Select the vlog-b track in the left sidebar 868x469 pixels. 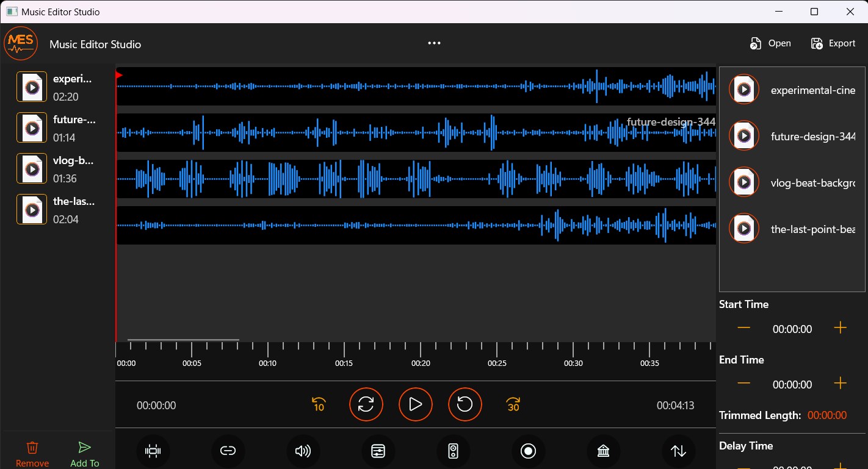(x=58, y=168)
